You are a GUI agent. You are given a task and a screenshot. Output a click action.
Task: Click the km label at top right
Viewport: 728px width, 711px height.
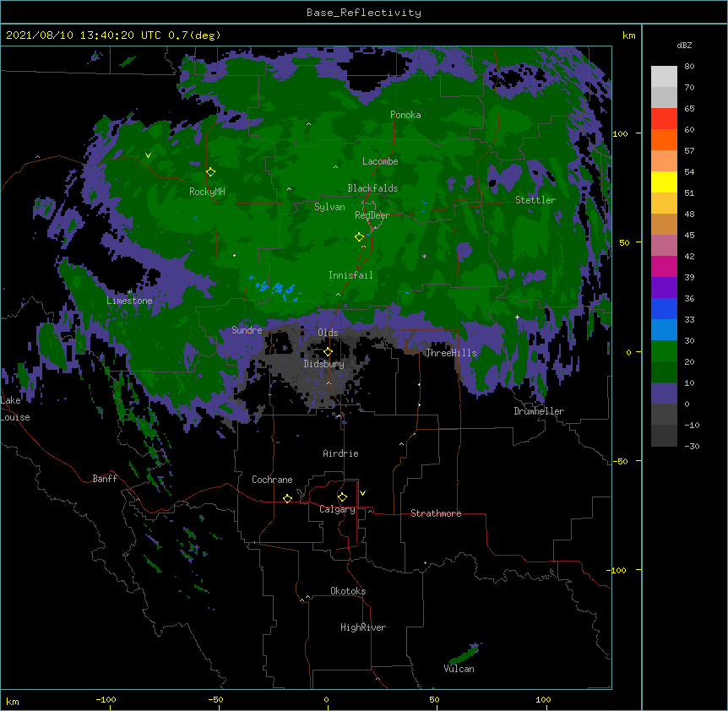click(628, 35)
